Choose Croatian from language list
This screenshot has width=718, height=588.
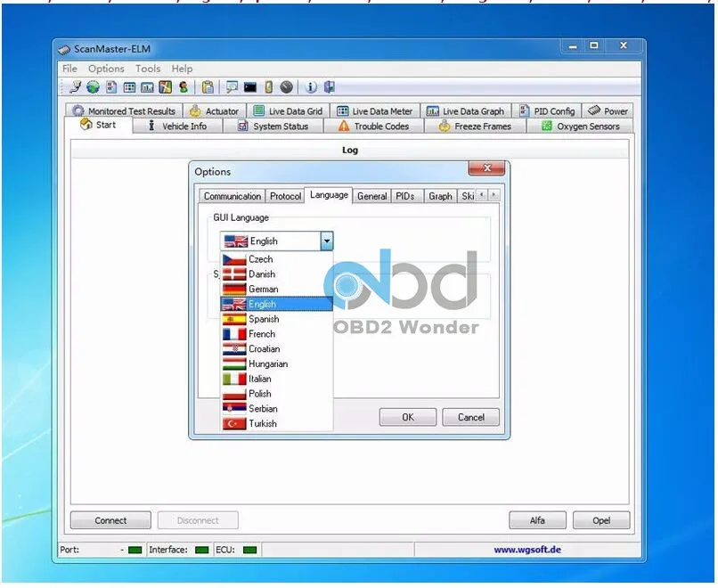coord(276,349)
